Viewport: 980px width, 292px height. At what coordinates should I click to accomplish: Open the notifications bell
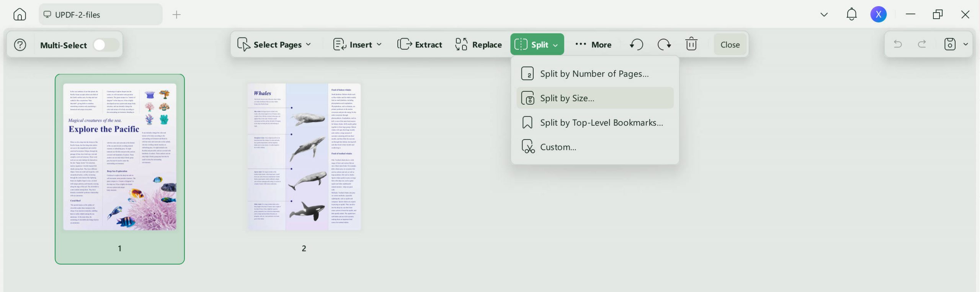(851, 14)
